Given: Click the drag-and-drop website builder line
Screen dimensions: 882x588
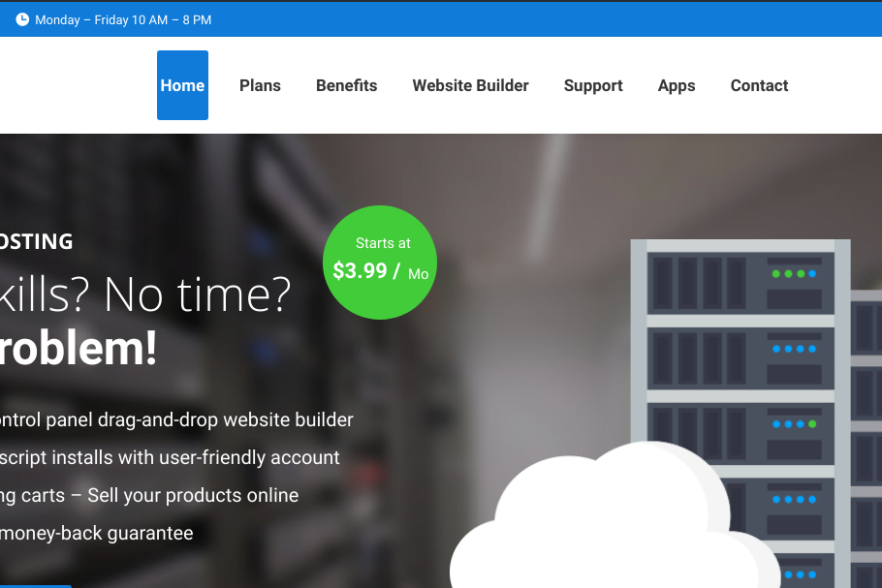Looking at the screenshot, I should (176, 419).
